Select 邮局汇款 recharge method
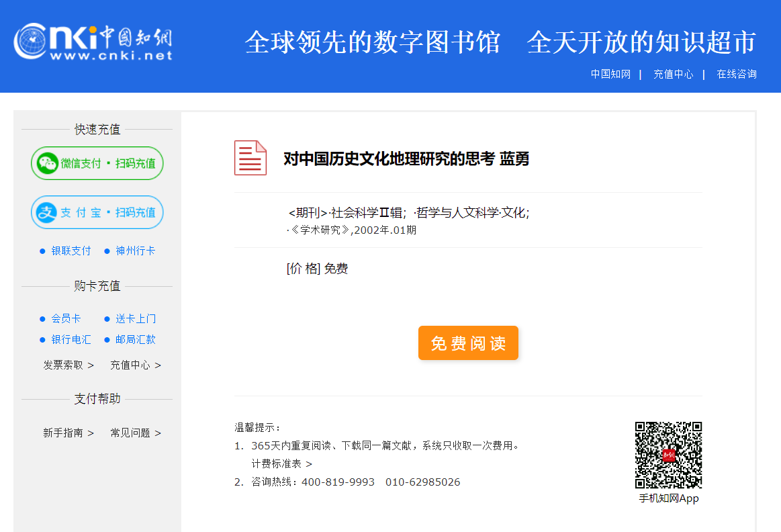Image resolution: width=781 pixels, height=532 pixels. coord(135,339)
